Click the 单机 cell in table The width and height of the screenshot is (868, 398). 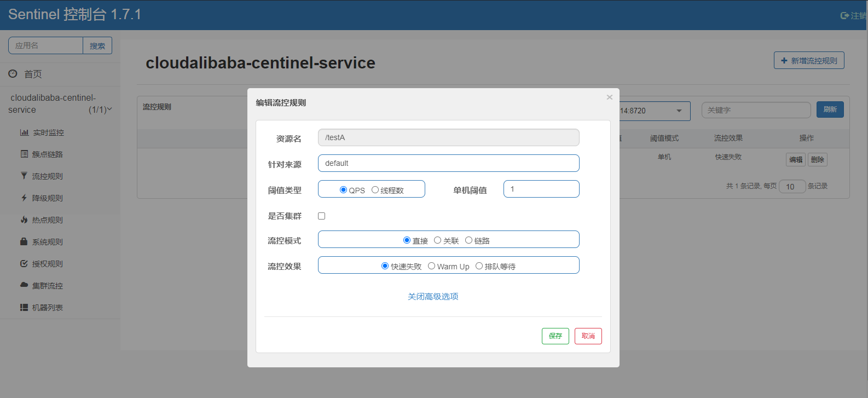[x=664, y=157]
